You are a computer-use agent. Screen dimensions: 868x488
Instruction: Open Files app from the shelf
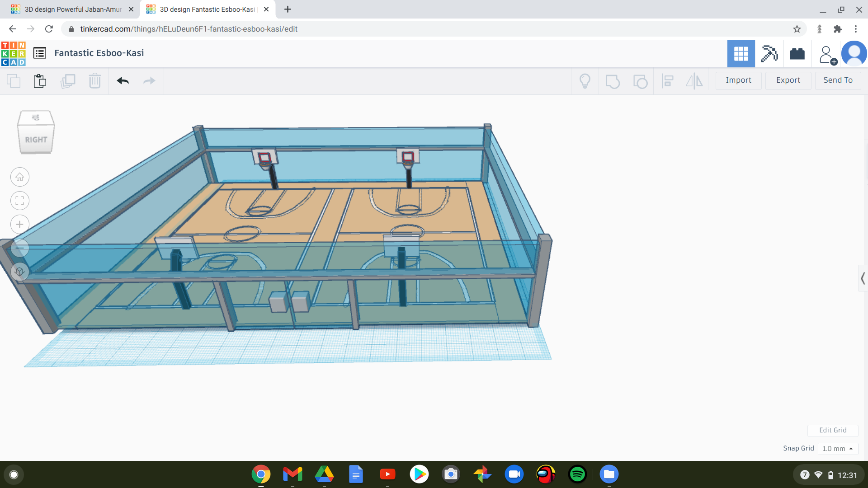pyautogui.click(x=609, y=474)
